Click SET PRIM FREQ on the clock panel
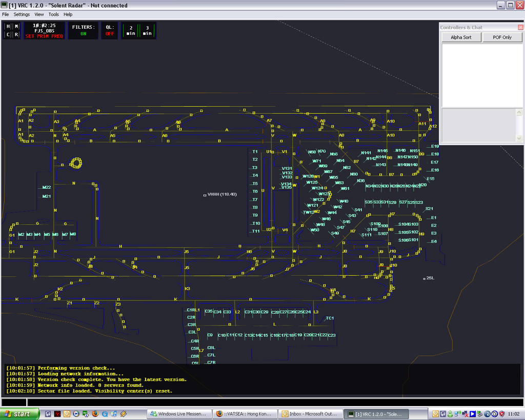Image resolution: width=525 pixels, height=420 pixels. point(44,36)
